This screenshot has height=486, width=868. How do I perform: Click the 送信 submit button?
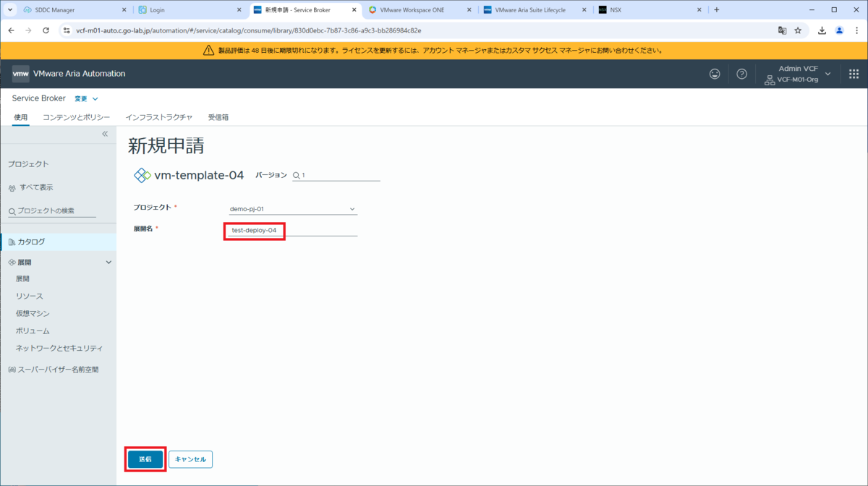[145, 459]
